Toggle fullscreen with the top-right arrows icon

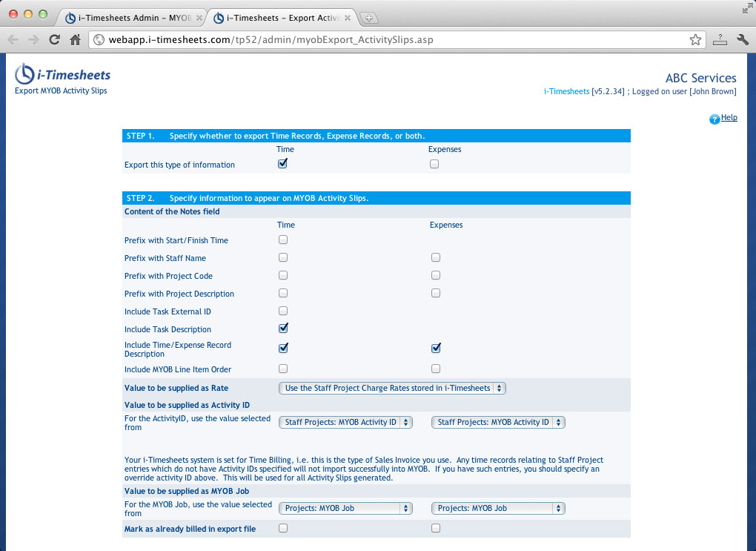pos(747,8)
